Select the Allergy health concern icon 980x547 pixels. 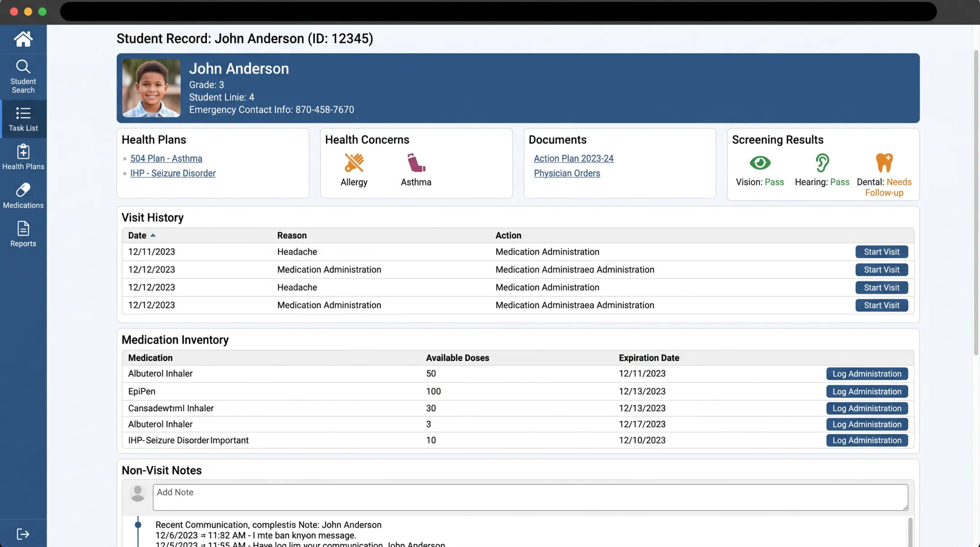[354, 163]
